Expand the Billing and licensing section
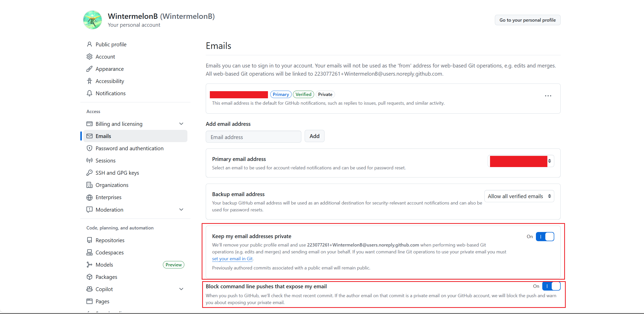The width and height of the screenshot is (644, 314). (181, 124)
